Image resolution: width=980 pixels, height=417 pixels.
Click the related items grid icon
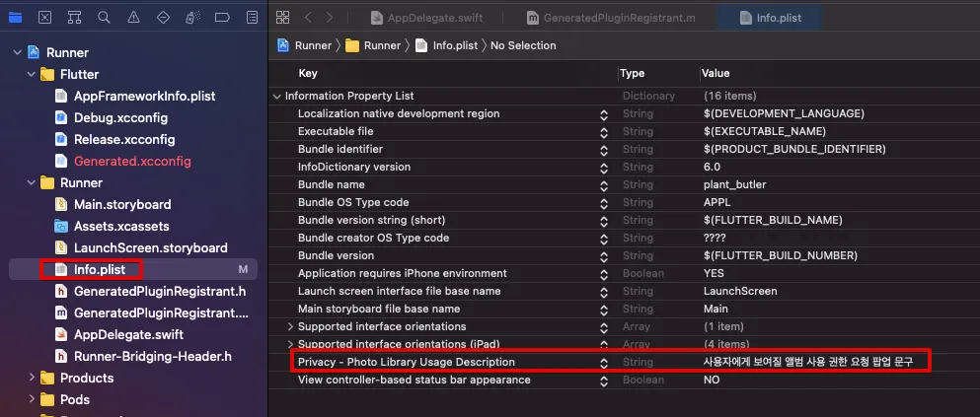[283, 17]
